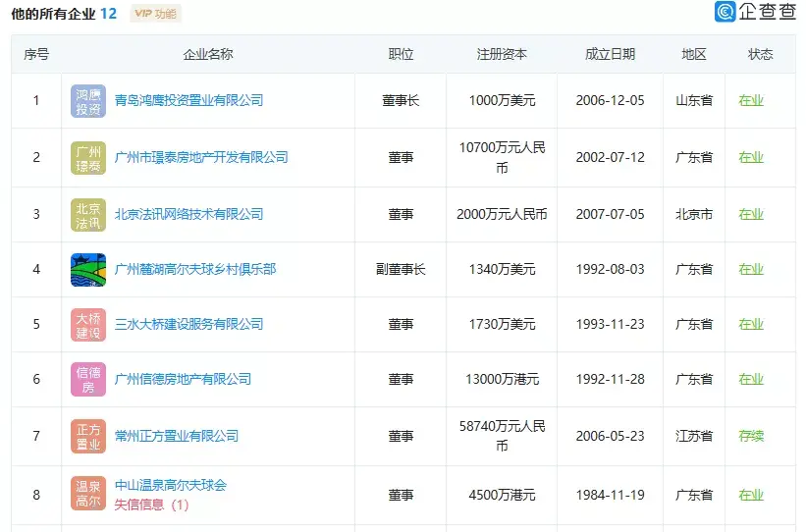Click date 2007-07-05 cell
Viewport: 806px width, 532px height.
(611, 214)
